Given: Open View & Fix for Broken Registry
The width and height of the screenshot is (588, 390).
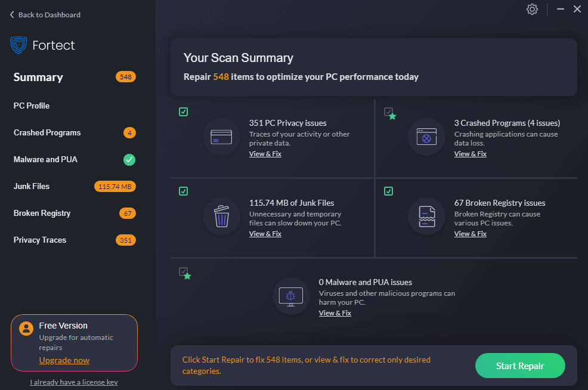Looking at the screenshot, I should click(470, 234).
